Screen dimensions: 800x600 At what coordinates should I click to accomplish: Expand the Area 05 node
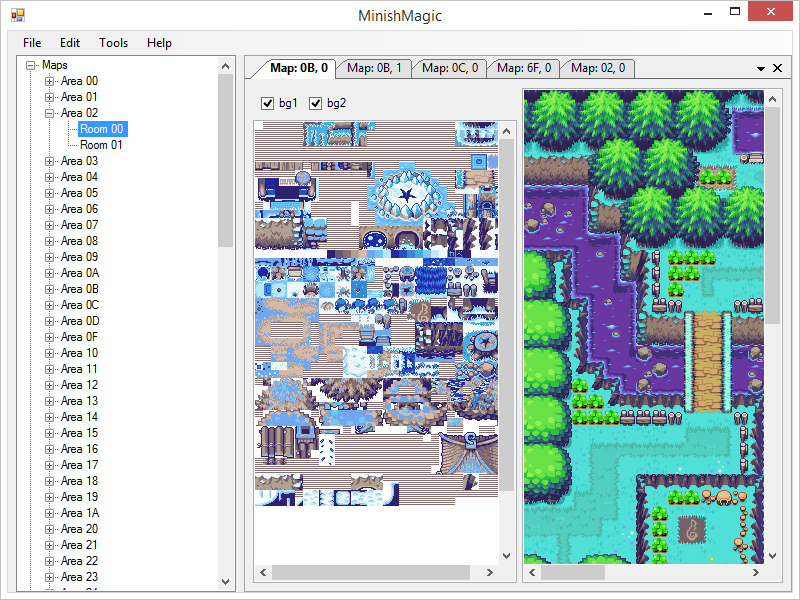click(x=49, y=193)
